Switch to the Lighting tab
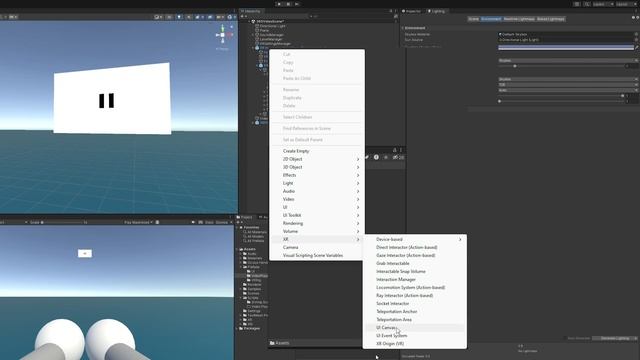Screen dimensions: 640x360 tap(437, 11)
